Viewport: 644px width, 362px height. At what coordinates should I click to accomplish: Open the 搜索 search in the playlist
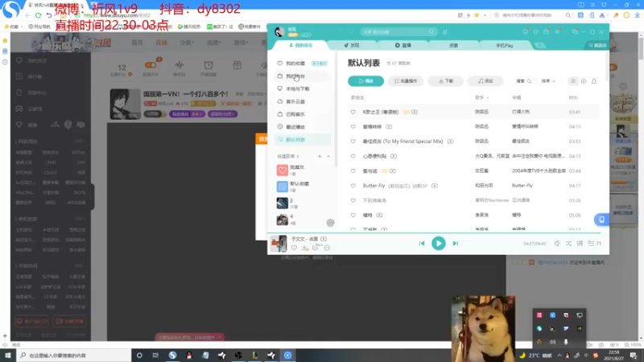(524, 81)
